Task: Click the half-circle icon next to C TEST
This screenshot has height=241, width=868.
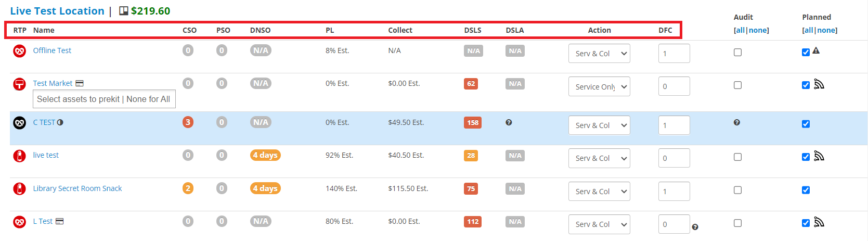Action: point(60,122)
